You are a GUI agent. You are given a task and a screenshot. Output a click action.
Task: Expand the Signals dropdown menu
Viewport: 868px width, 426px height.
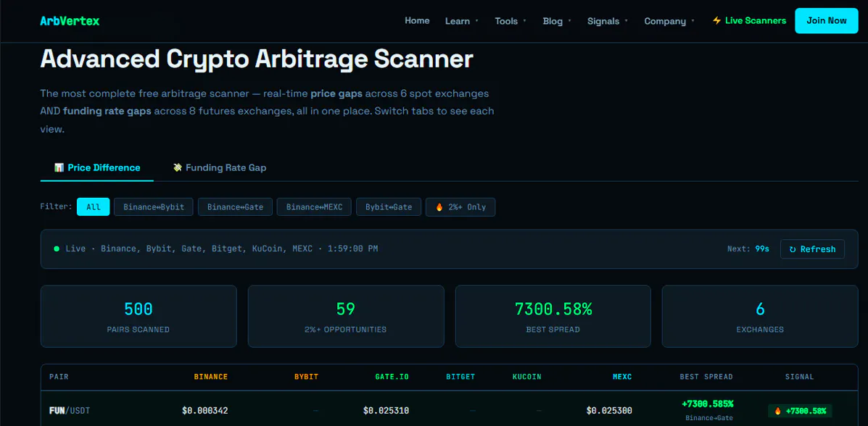point(607,21)
